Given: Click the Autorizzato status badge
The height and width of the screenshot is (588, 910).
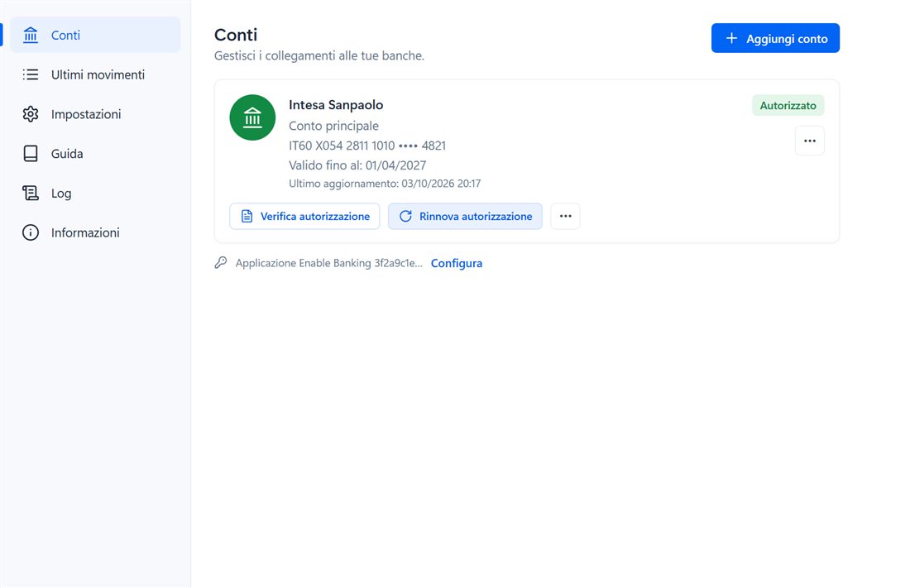Looking at the screenshot, I should click(788, 106).
